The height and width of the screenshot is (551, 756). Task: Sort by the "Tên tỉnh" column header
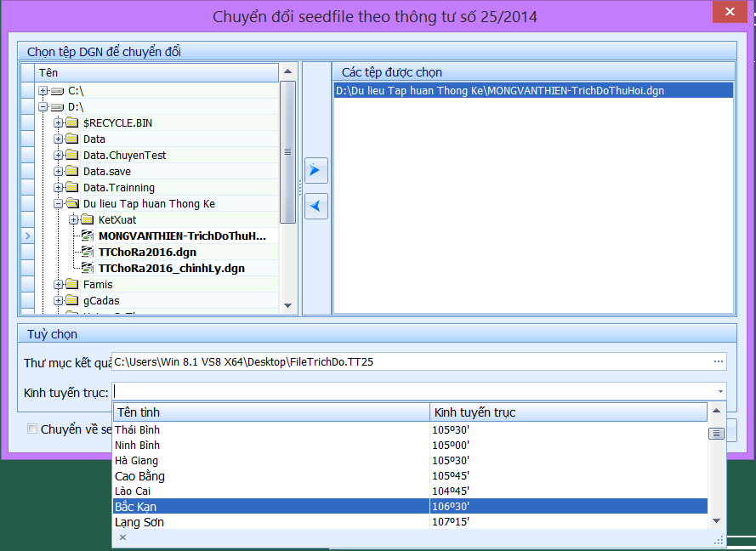tap(270, 412)
